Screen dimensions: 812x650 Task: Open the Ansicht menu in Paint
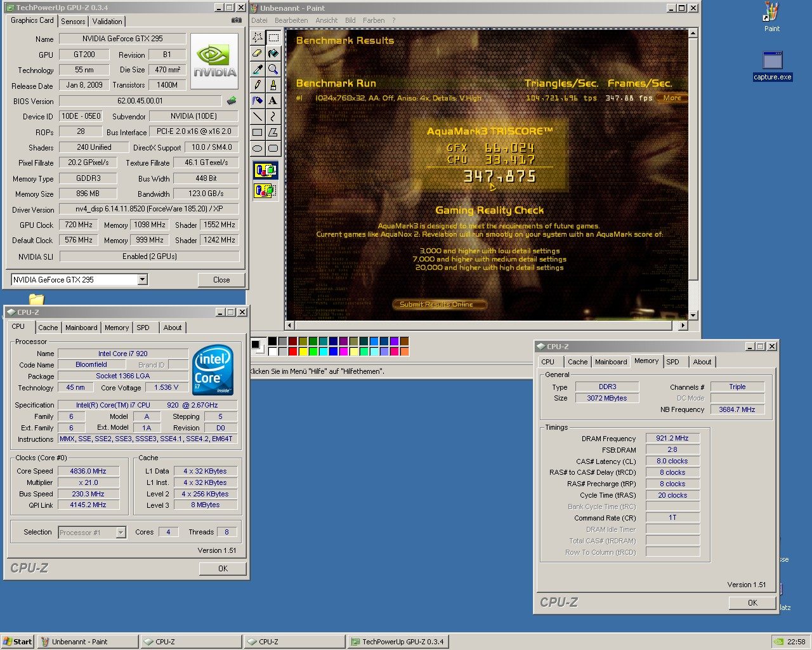click(327, 20)
